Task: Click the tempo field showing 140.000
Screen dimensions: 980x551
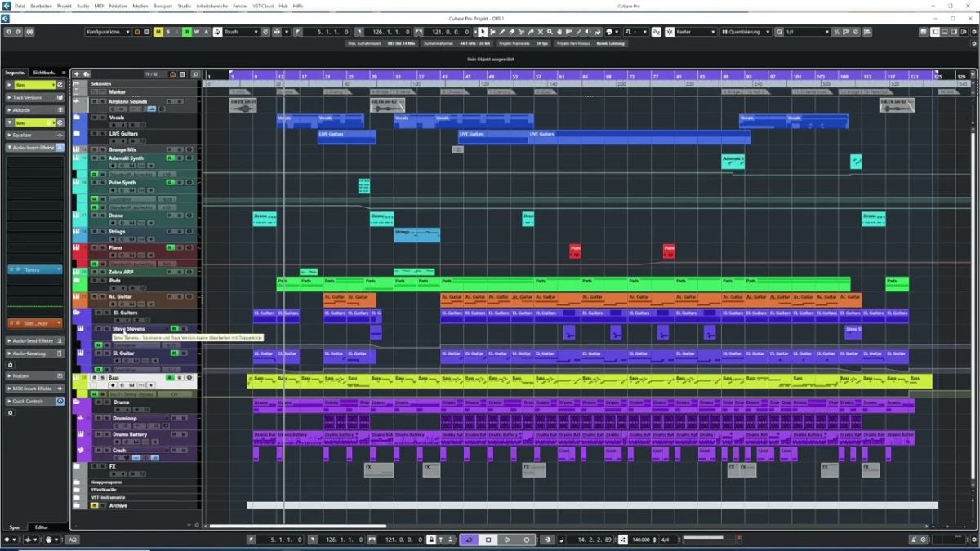Action: [643, 540]
